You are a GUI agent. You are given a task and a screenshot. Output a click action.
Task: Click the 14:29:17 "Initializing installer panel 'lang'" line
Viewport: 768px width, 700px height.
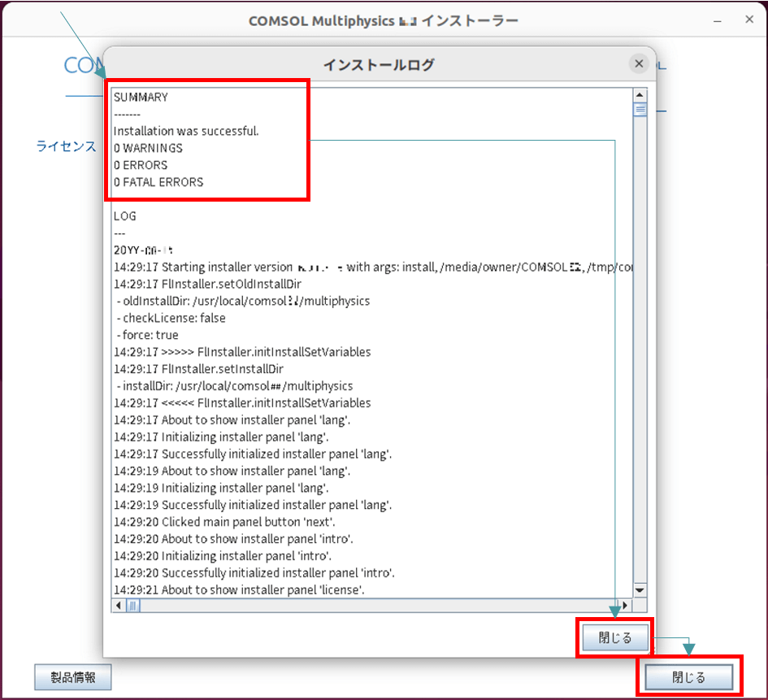221,437
